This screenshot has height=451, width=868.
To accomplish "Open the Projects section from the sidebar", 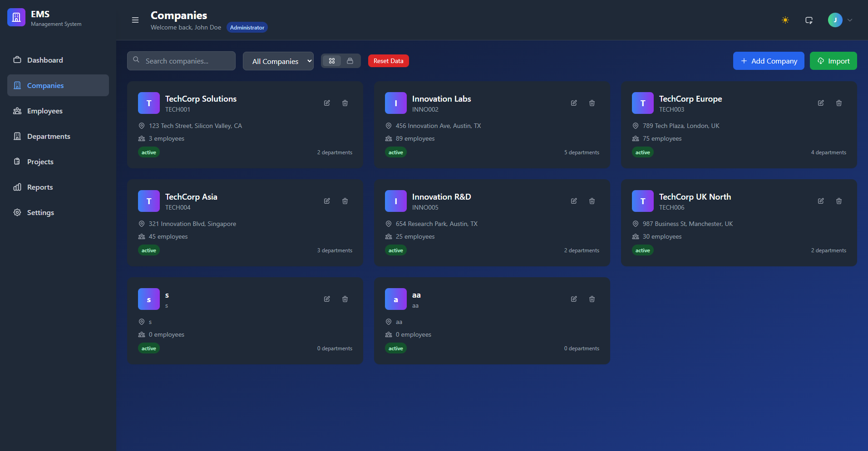I will point(40,162).
